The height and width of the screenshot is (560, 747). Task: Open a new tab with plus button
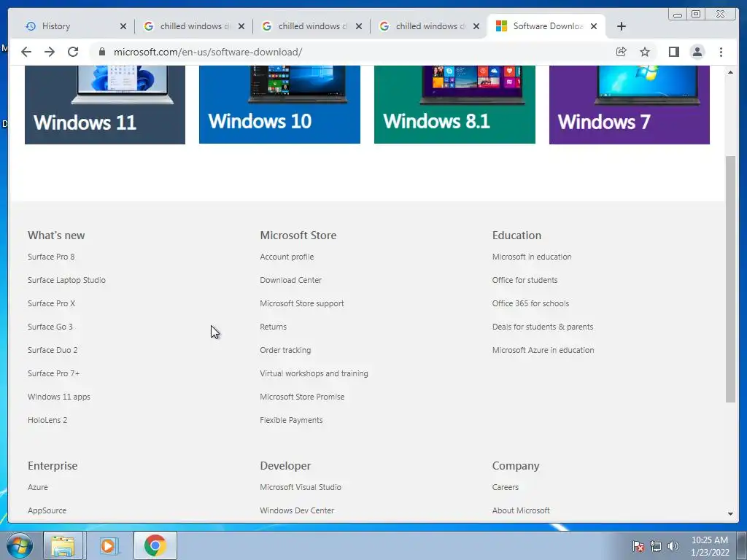tap(622, 26)
